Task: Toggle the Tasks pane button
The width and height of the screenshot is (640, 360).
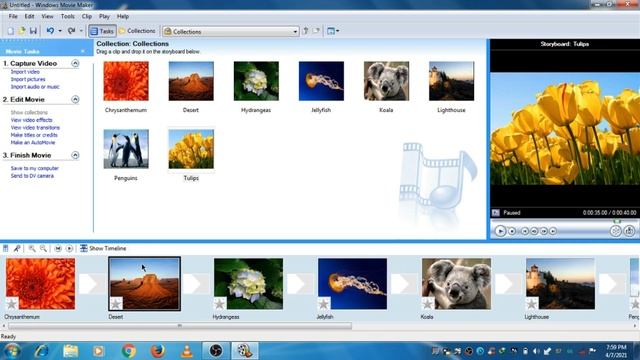Action: pos(102,31)
